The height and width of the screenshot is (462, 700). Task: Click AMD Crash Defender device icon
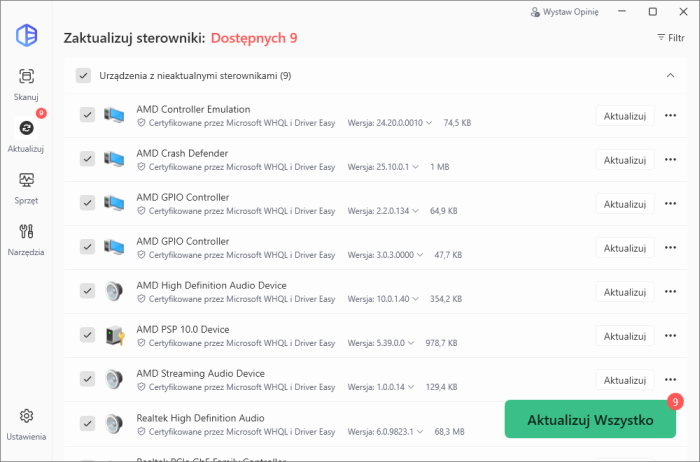pyautogui.click(x=114, y=159)
